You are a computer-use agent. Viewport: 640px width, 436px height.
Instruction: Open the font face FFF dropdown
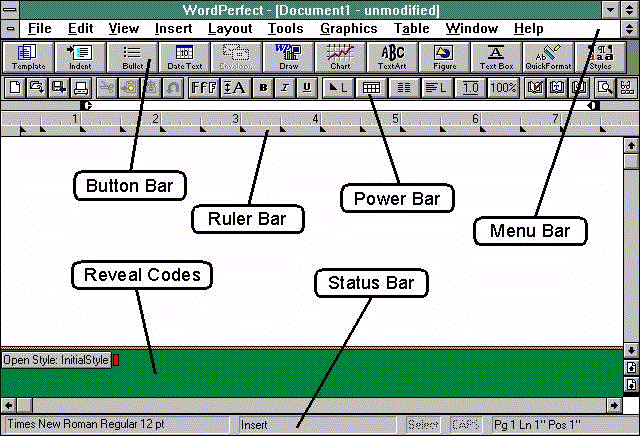point(204,88)
